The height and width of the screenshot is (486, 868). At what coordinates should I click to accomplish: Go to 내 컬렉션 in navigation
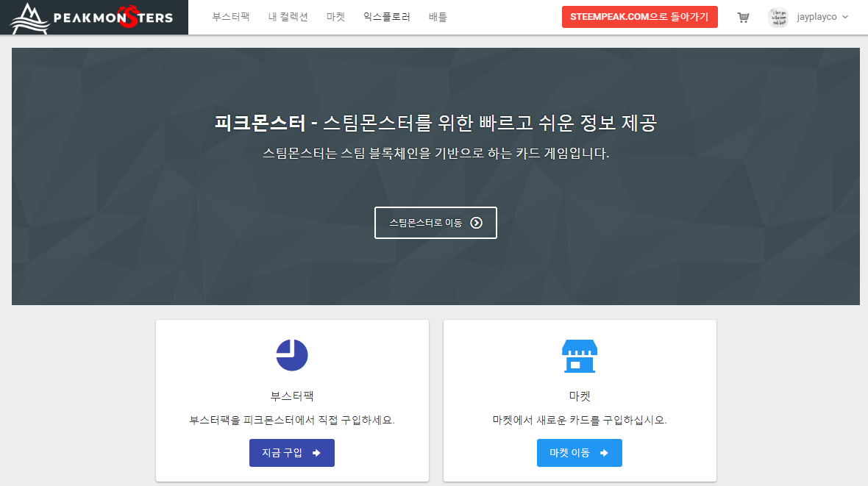pyautogui.click(x=288, y=17)
